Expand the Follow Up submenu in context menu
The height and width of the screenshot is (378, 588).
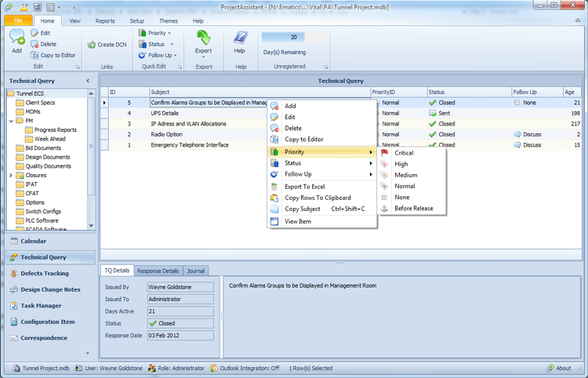point(321,174)
